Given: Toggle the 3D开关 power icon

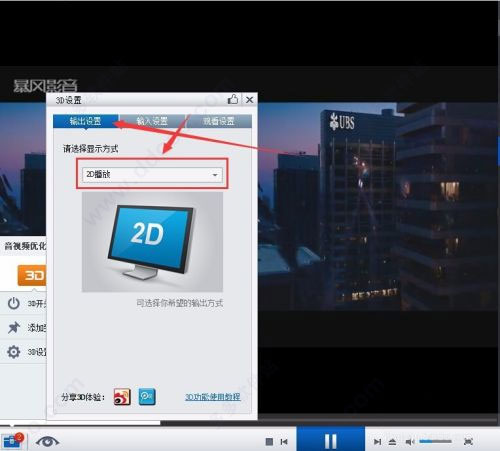Looking at the screenshot, I should coord(14,304).
